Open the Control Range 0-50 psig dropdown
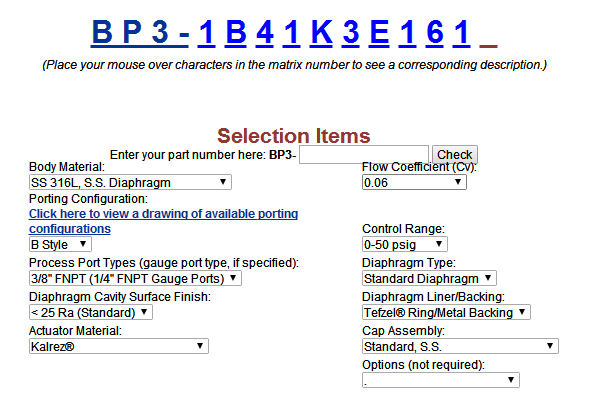 [x=405, y=244]
